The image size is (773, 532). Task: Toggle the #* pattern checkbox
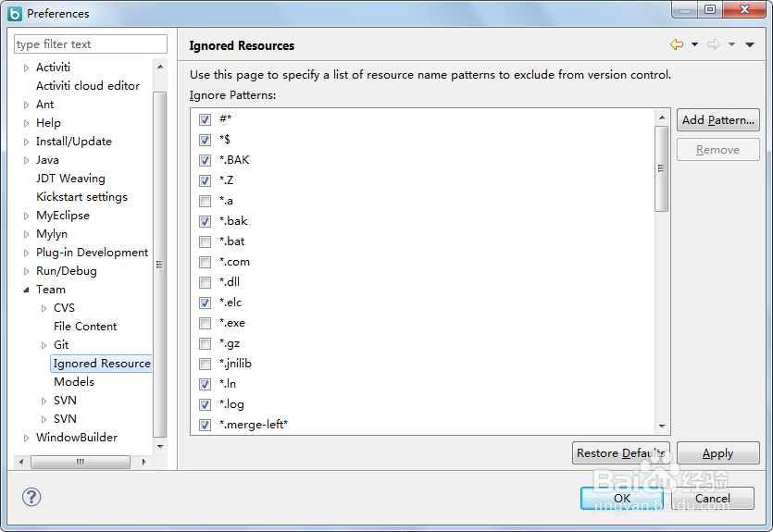206,119
